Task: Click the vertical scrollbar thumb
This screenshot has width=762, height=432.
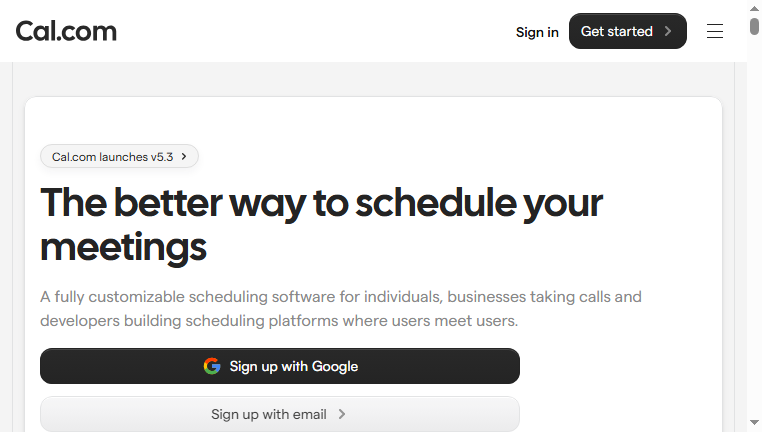Action: [754, 26]
